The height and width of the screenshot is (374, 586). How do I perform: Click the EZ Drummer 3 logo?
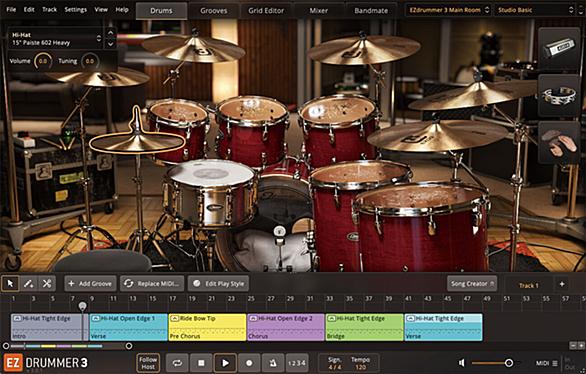(46, 363)
